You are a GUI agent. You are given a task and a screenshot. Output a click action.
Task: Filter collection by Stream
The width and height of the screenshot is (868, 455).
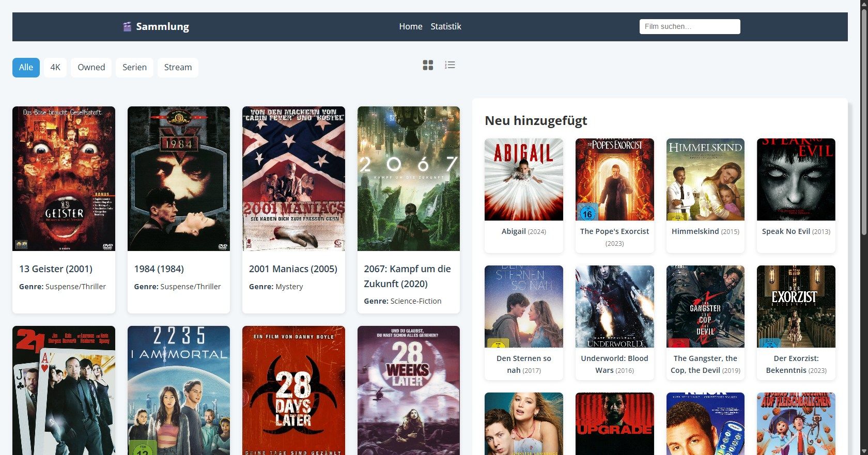(x=178, y=67)
